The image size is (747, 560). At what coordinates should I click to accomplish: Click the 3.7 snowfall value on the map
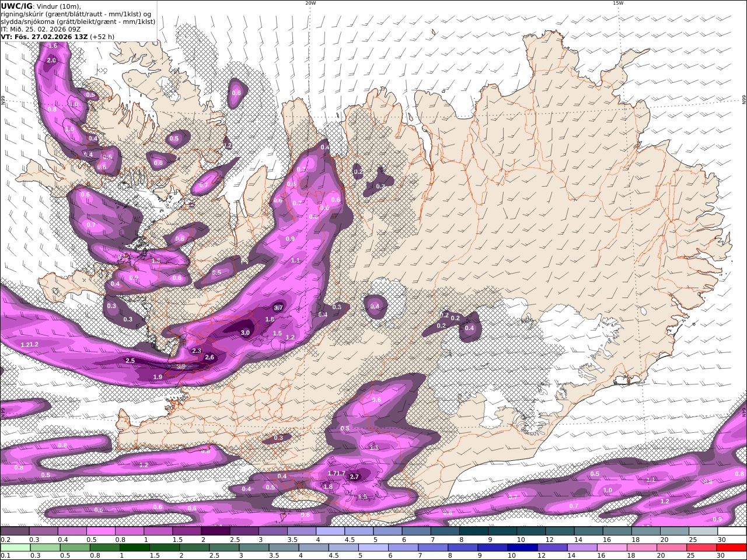click(x=278, y=307)
